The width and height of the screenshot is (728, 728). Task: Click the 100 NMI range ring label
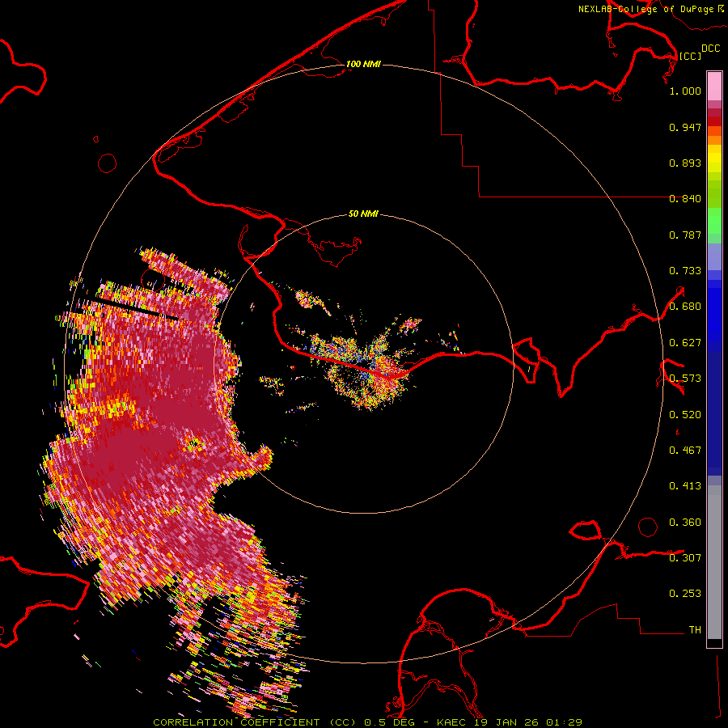363,64
